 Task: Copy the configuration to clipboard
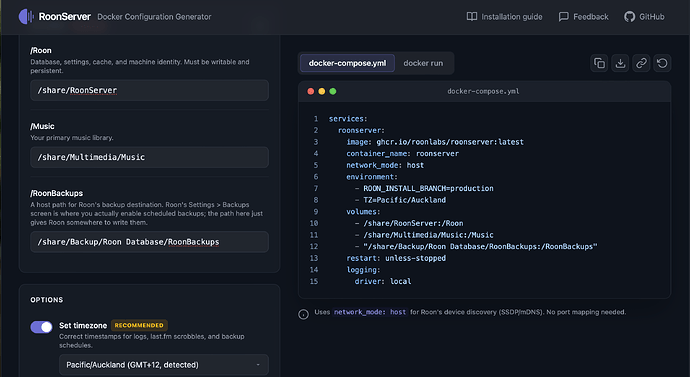coord(599,63)
